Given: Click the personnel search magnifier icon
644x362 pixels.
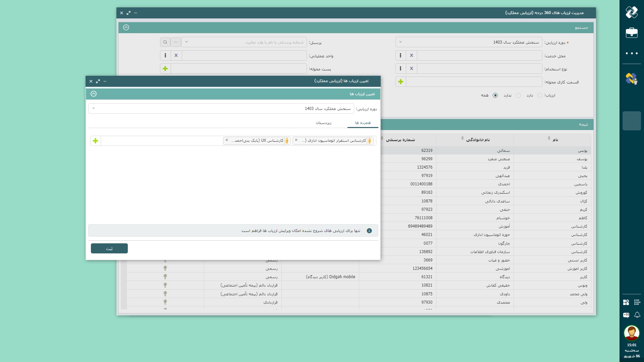Looking at the screenshot, I should click(165, 42).
